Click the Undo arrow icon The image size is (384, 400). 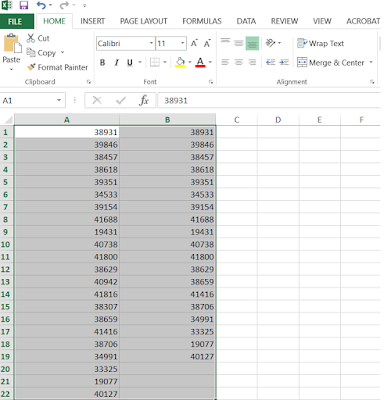click(x=41, y=5)
